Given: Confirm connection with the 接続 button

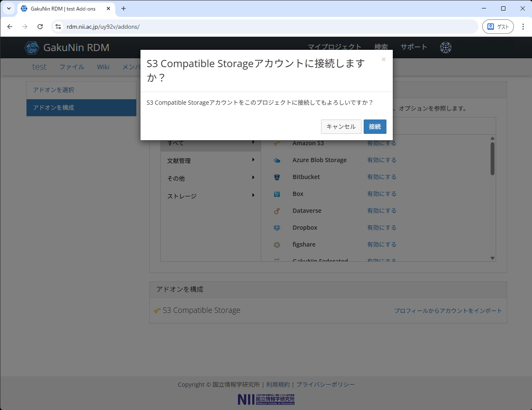Looking at the screenshot, I should 375,127.
